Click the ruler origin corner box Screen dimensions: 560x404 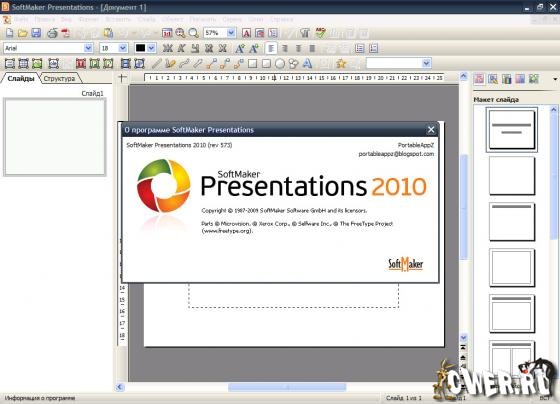[x=122, y=78]
